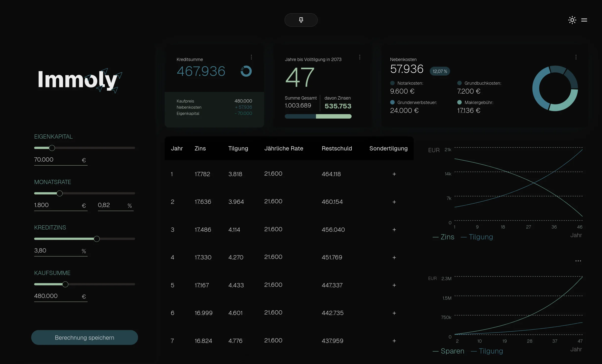Viewport: 602px width, 364px height.
Task: Click the Jährliche Rate column header
Action: [284, 149]
